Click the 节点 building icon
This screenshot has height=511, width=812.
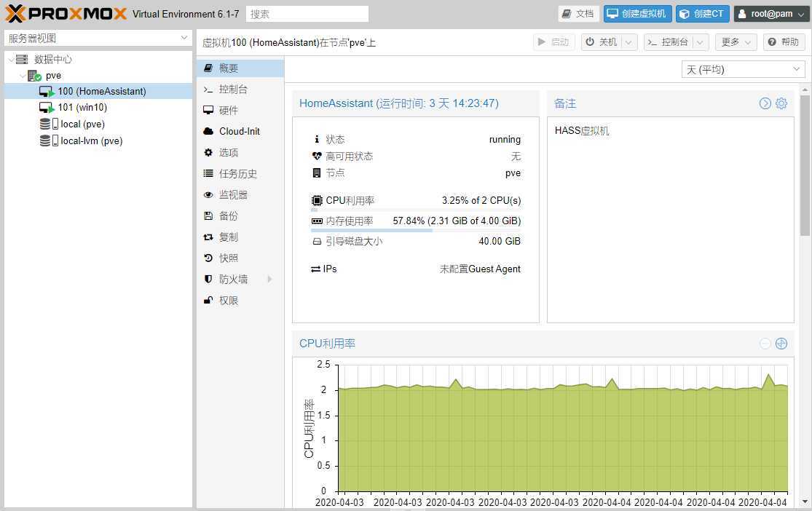tap(317, 173)
